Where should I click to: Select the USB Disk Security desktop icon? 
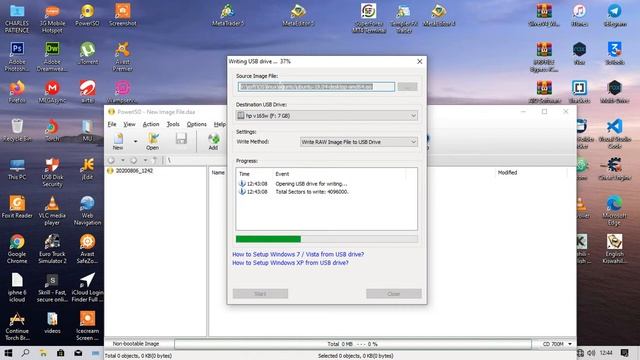point(52,172)
